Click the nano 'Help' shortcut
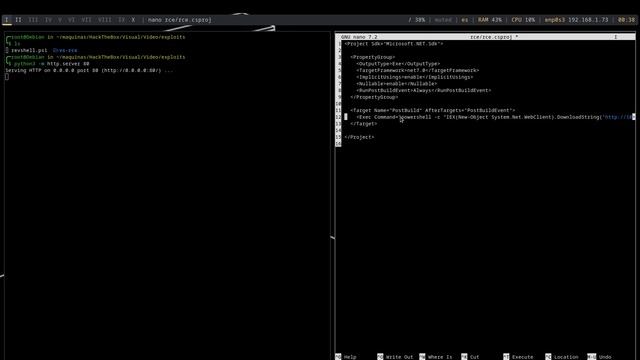The height and width of the screenshot is (360, 640). pyautogui.click(x=346, y=357)
